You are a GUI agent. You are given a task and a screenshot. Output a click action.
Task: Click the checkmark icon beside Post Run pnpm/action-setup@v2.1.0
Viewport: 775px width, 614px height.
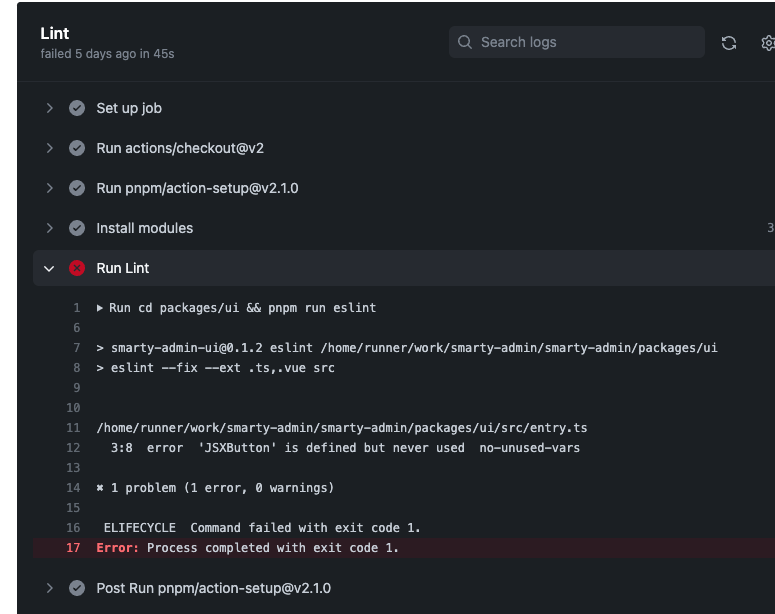pyautogui.click(x=77, y=588)
